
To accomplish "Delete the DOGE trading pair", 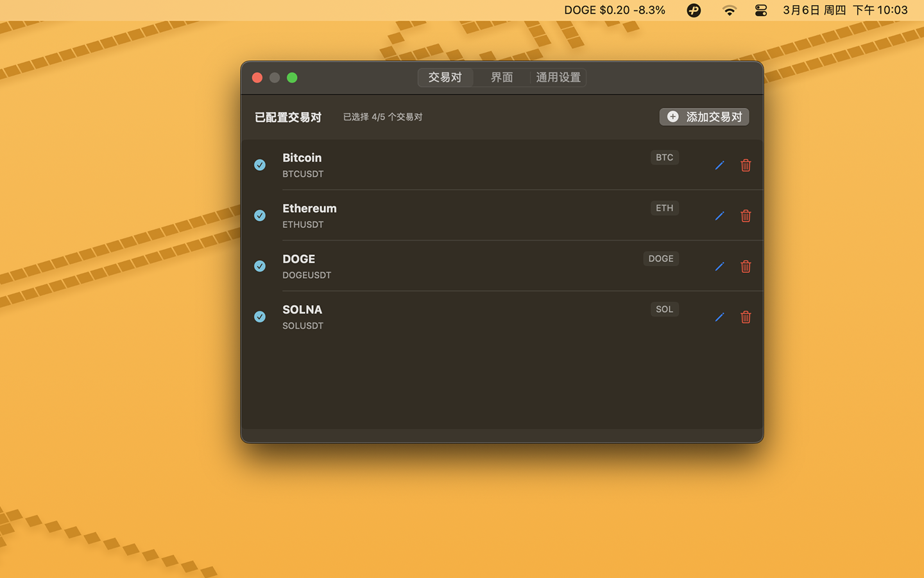I will [746, 267].
